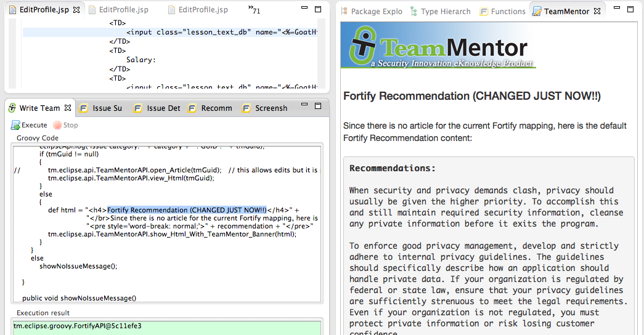Image resolution: width=644 pixels, height=335 pixels.
Task: Click the Issue Su tab's F icon
Action: [x=84, y=108]
